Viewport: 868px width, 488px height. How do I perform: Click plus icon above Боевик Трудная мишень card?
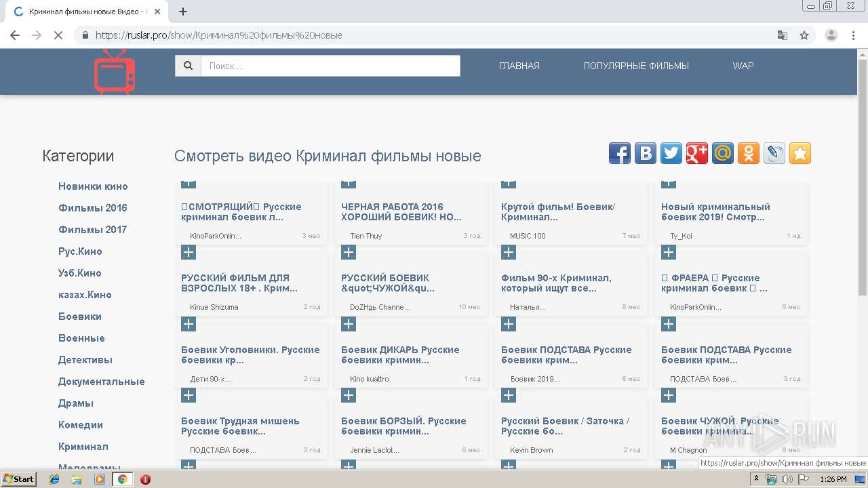(x=189, y=395)
